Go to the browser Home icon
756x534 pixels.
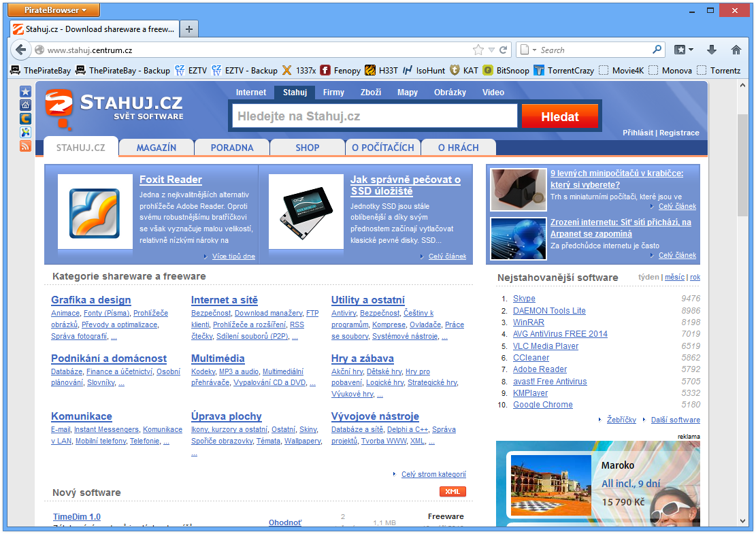tap(736, 50)
